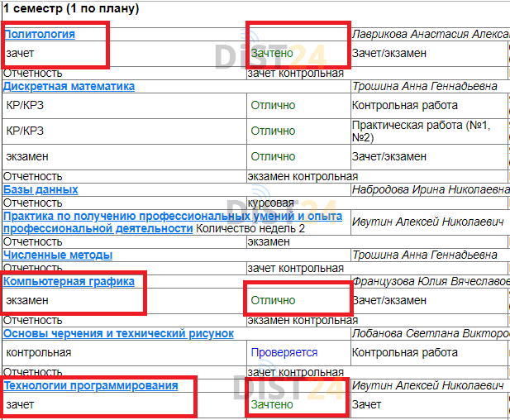Click teacher name Французова Юлия
Screen dimensions: 510x420
point(430,282)
